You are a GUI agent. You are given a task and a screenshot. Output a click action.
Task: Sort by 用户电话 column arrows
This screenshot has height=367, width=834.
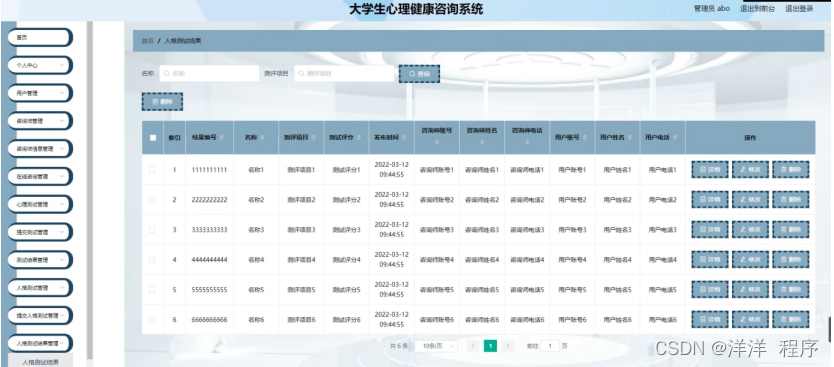point(674,138)
